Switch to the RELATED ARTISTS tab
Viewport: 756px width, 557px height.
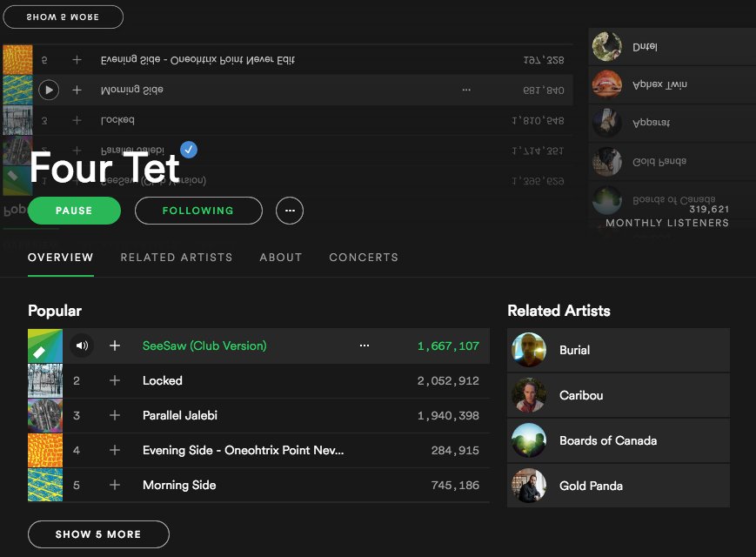coord(177,258)
